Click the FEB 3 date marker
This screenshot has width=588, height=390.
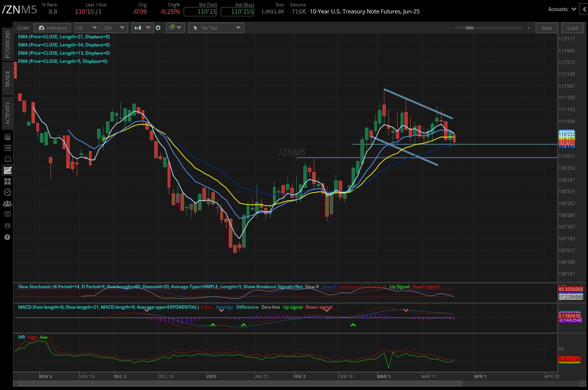pos(299,377)
